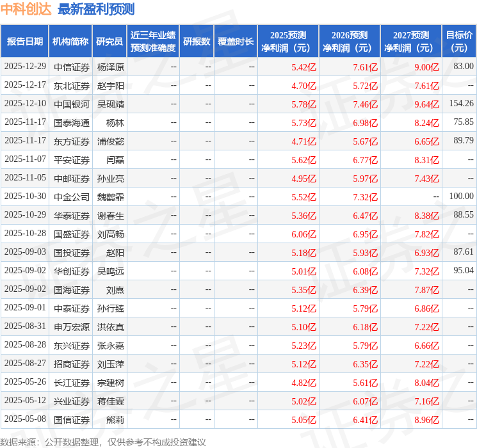
Task: Select institution 招商证券
Action: click(x=72, y=364)
